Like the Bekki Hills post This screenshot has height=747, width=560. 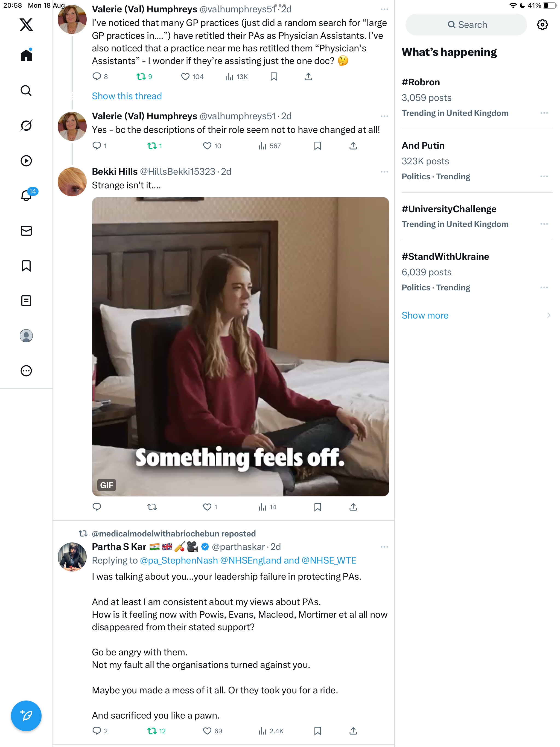click(207, 507)
